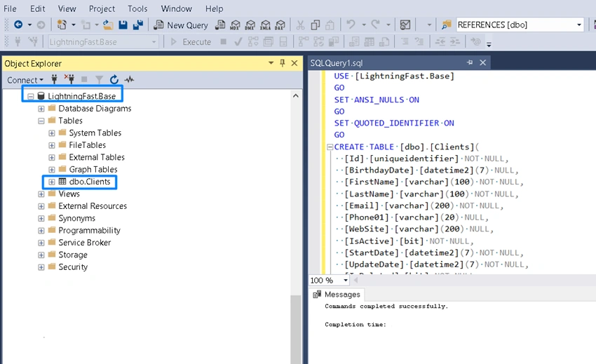
Task: Toggle Include Actual Execution Plan
Action: (304, 41)
